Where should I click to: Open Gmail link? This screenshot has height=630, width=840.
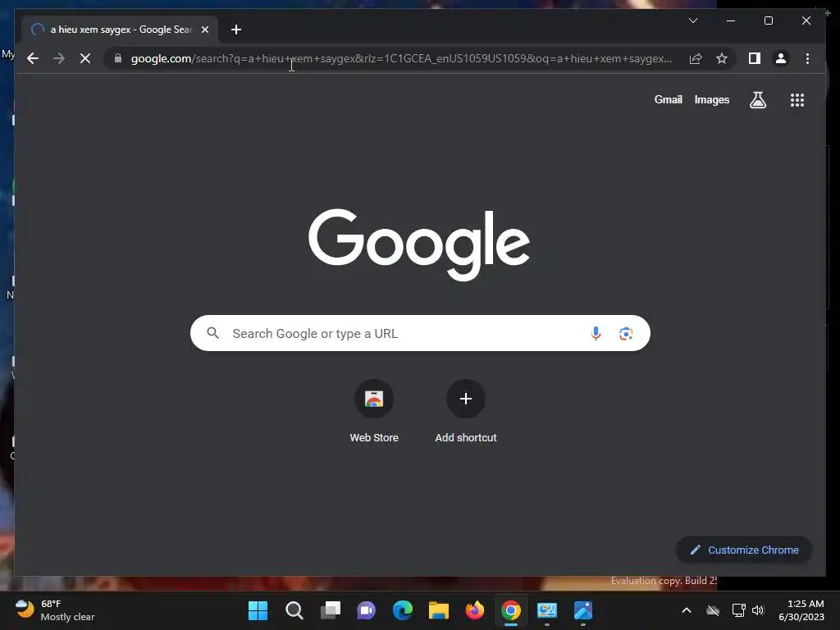coord(668,99)
